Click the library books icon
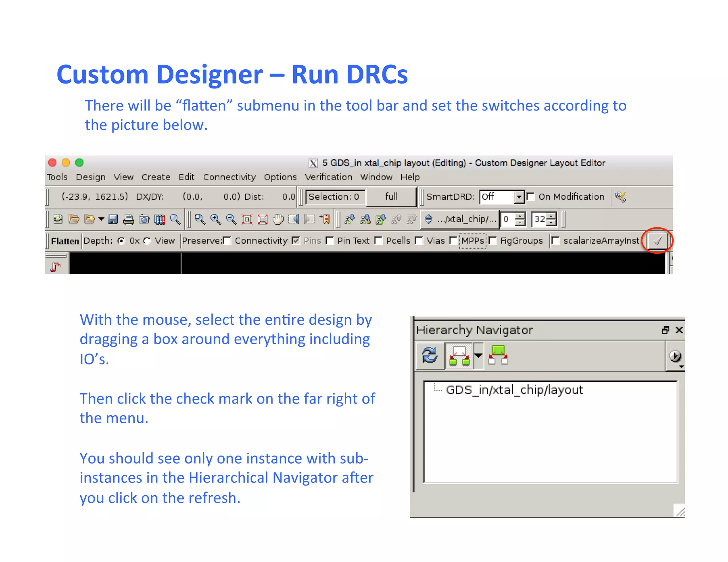 point(160,219)
